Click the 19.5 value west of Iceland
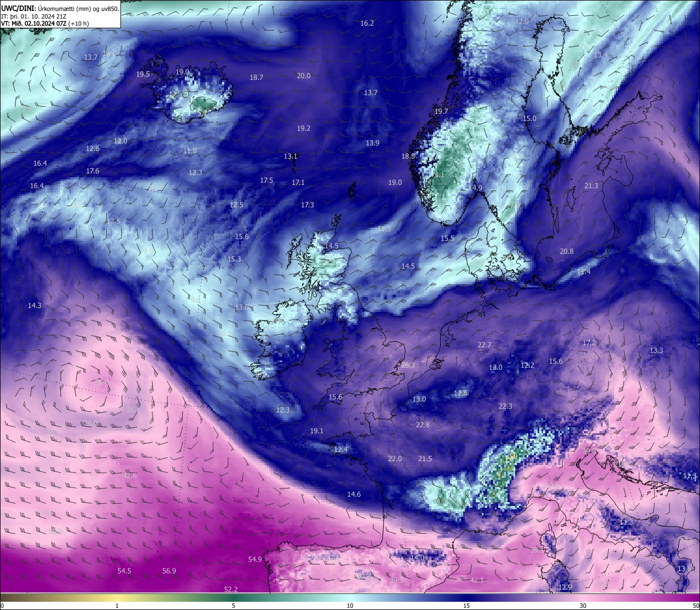This screenshot has height=610, width=700. 143,74
